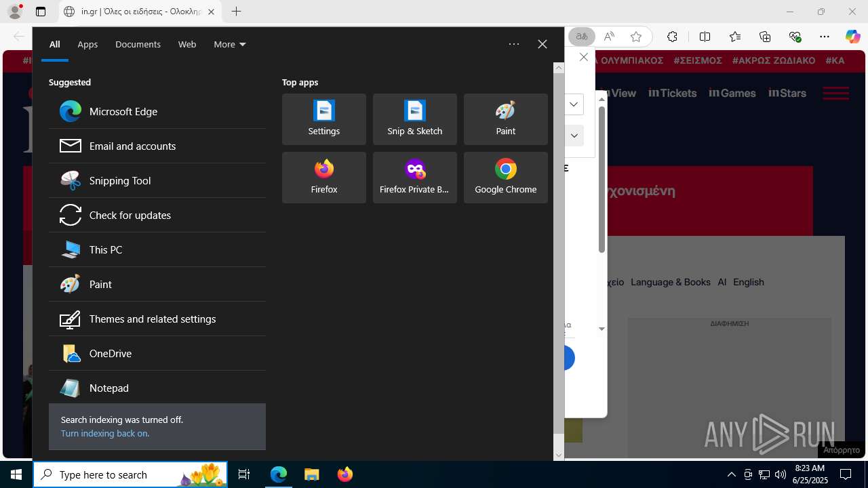868x488 pixels.
Task: Select the English link on in.gr
Action: click(x=749, y=282)
